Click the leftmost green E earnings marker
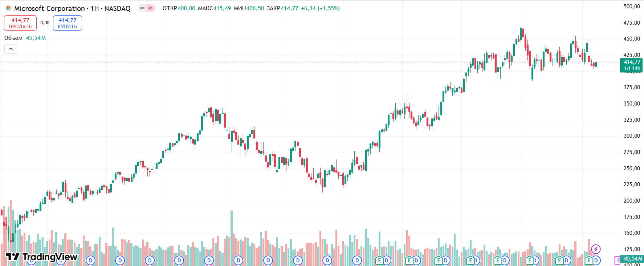Screen dimensions: 644x266 coord(379,260)
